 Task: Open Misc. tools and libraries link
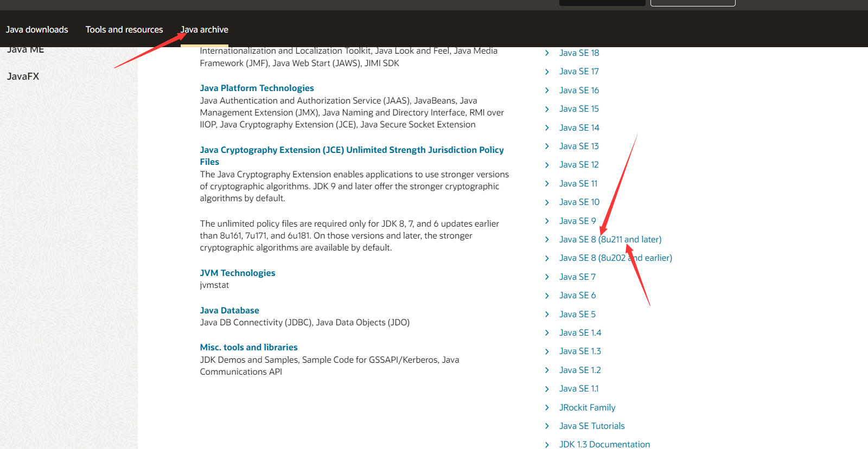point(248,347)
